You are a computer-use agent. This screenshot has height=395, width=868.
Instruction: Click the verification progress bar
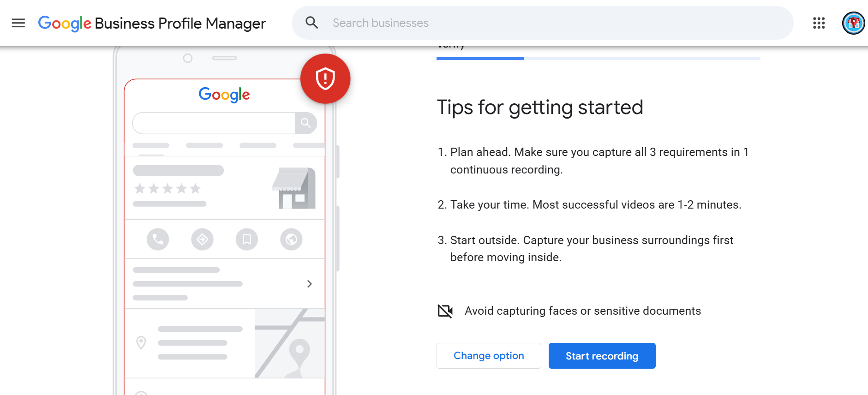point(598,59)
